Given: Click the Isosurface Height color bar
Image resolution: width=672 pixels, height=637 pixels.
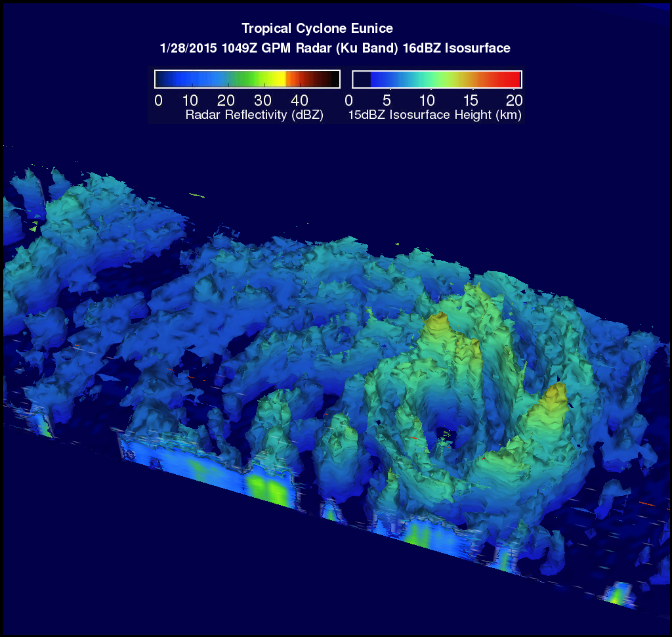Looking at the screenshot, I should click(x=436, y=79).
